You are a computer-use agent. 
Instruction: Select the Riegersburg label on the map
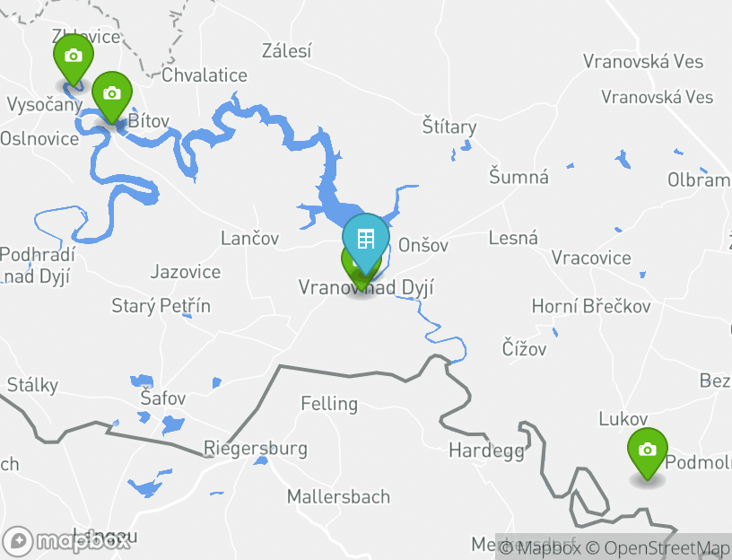click(x=256, y=449)
